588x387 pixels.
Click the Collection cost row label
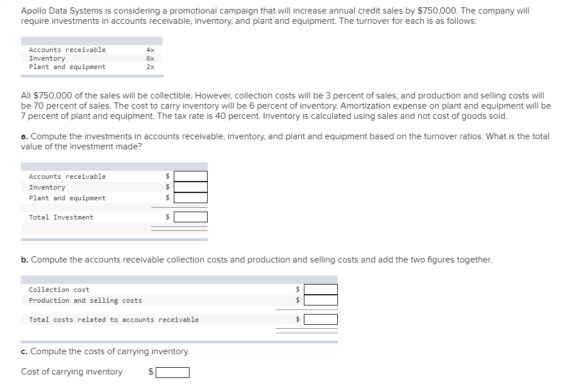pyautogui.click(x=59, y=290)
